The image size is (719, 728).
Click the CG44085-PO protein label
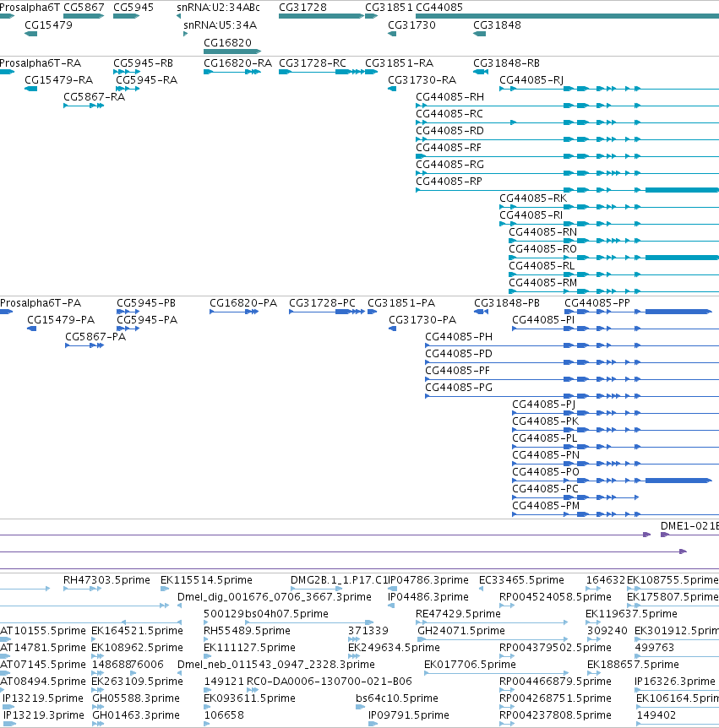546,472
